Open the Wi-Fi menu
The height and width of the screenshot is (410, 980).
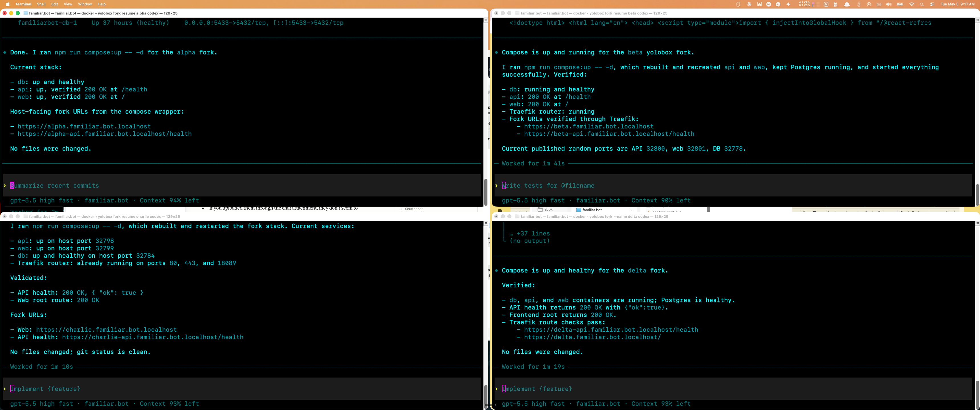tap(912, 4)
